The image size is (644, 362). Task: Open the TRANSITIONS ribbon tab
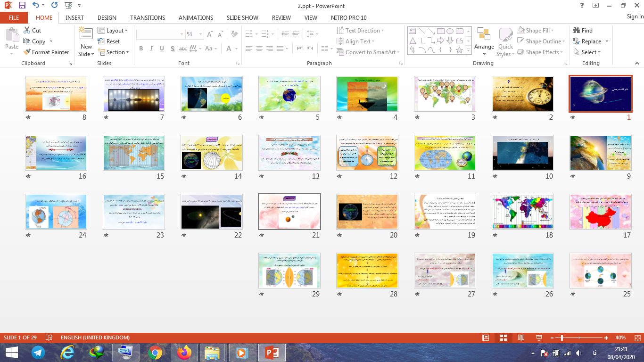click(148, 17)
